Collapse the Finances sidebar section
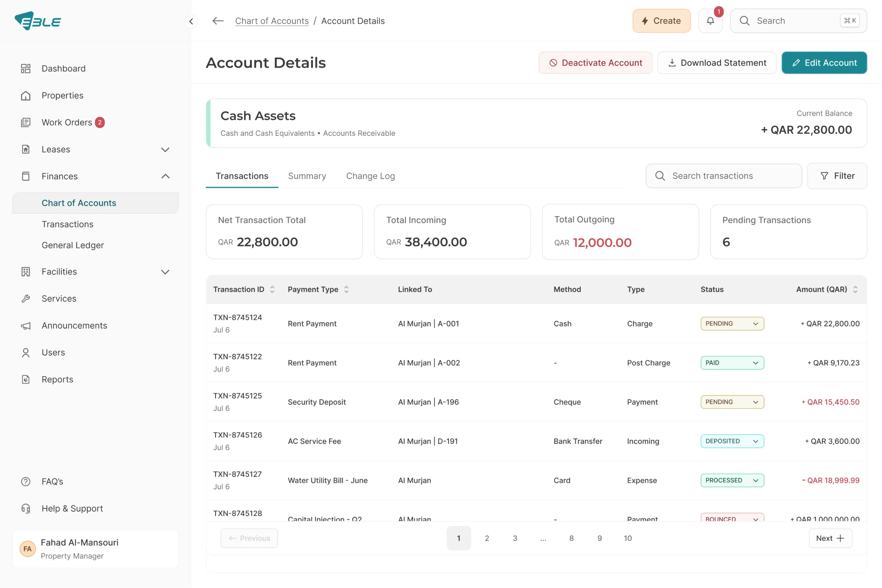882x588 pixels. pyautogui.click(x=165, y=176)
